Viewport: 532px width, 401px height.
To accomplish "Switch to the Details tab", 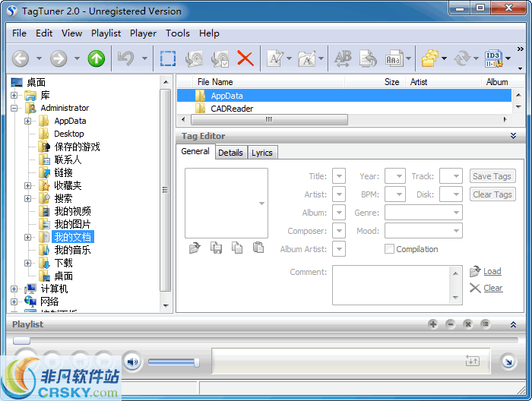I will (x=230, y=152).
